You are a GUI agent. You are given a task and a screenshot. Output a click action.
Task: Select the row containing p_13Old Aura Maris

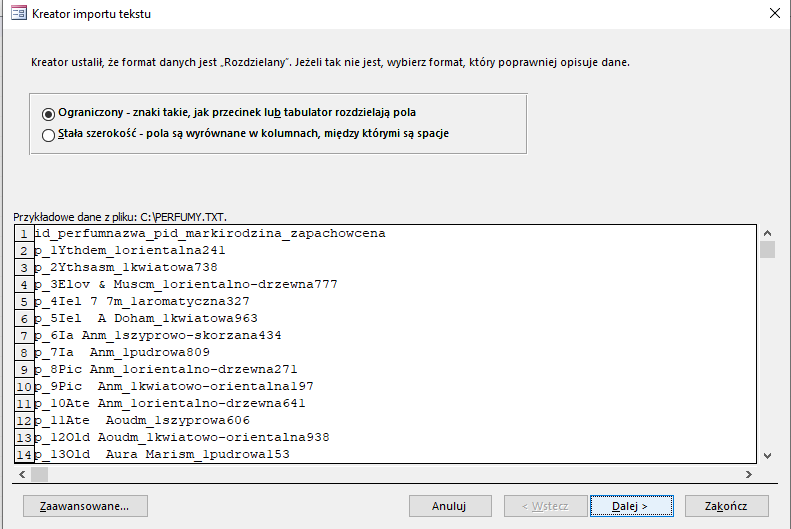coord(385,454)
